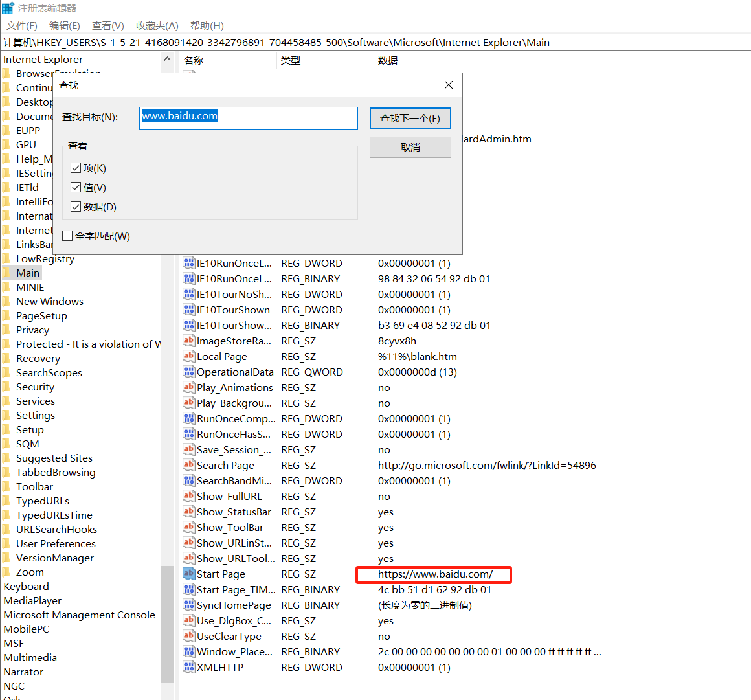Click the %11%\blank.htm data value
The image size is (751, 700).
tap(417, 356)
